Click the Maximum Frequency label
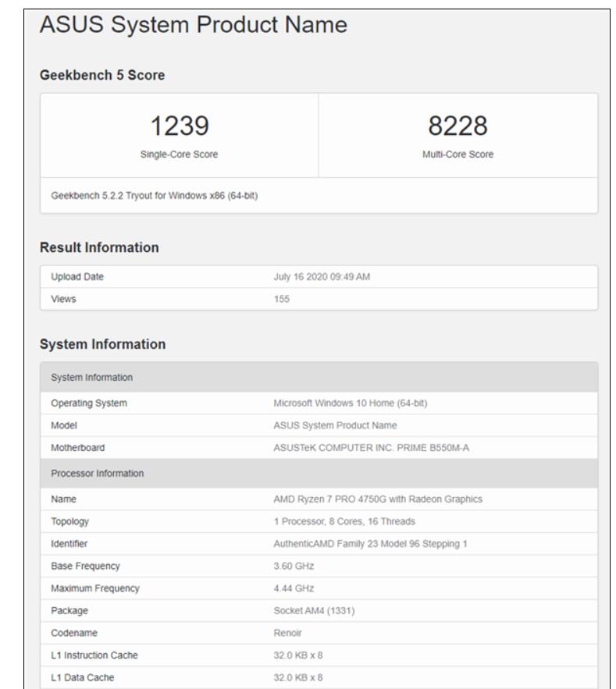This screenshot has width=616, height=689. pyautogui.click(x=95, y=588)
